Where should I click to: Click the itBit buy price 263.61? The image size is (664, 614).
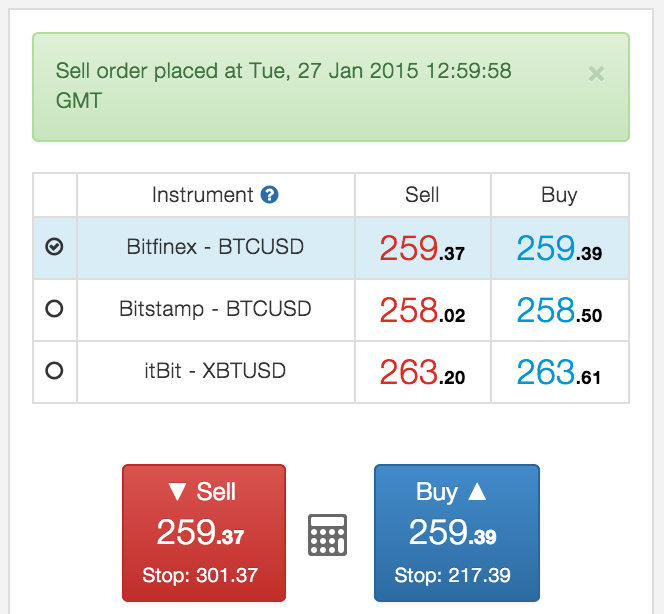click(559, 372)
